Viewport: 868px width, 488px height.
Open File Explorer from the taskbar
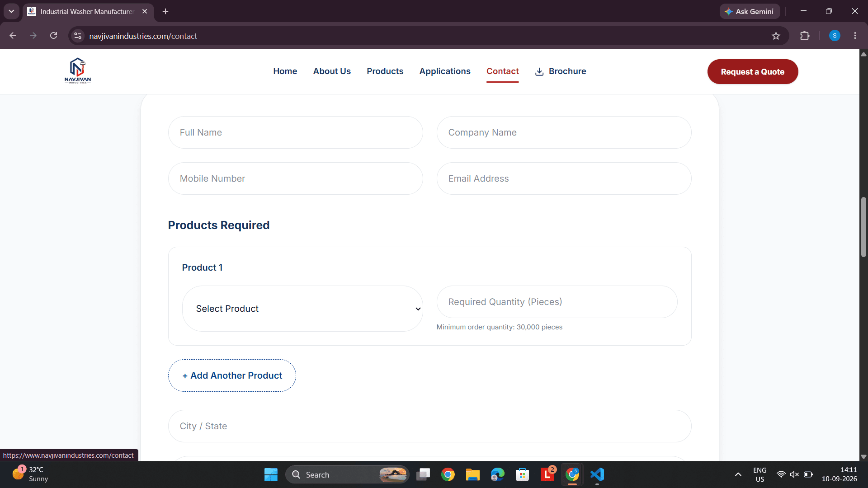tap(472, 474)
